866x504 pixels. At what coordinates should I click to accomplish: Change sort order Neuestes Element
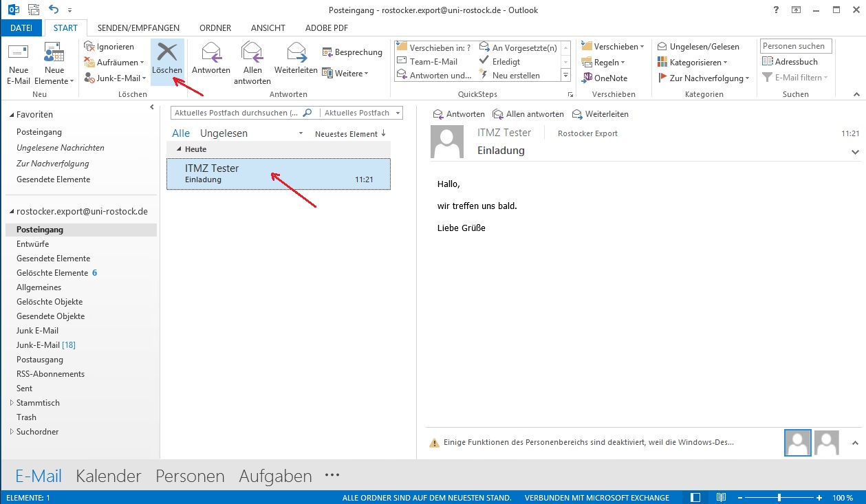350,134
